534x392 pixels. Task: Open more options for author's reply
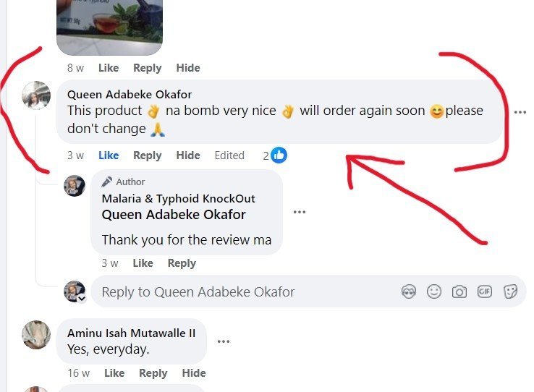[300, 212]
